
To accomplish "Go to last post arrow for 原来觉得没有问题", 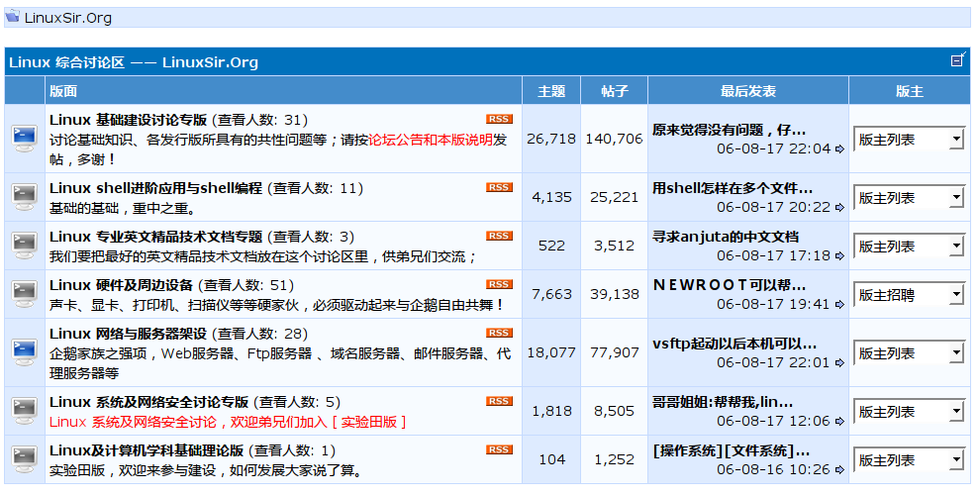I will (x=839, y=149).
